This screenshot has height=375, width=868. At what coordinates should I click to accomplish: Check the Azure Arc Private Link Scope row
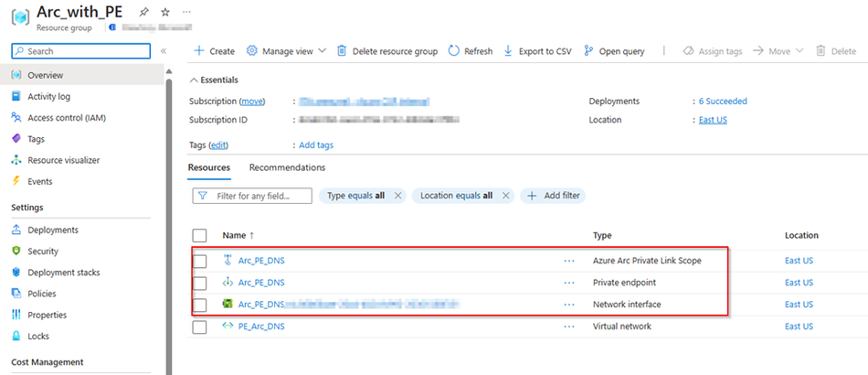coord(200,261)
